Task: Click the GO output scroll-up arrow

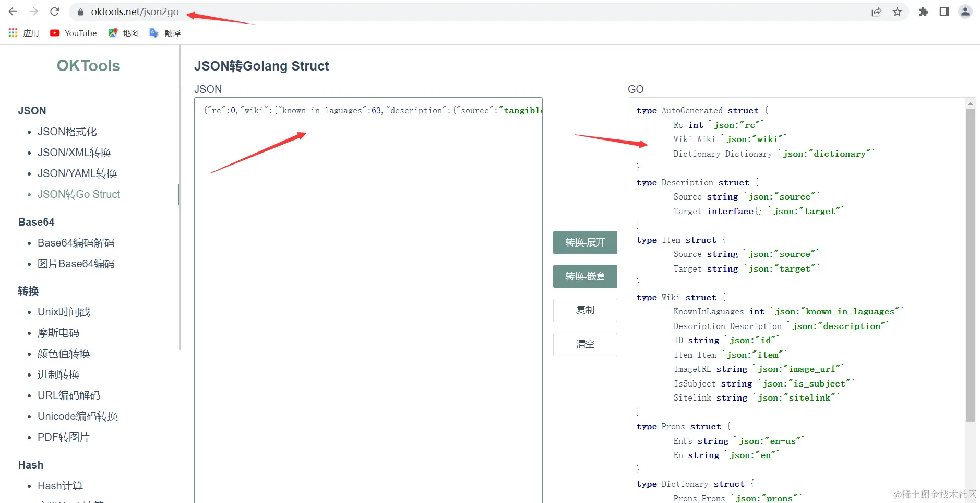Action: (x=970, y=103)
